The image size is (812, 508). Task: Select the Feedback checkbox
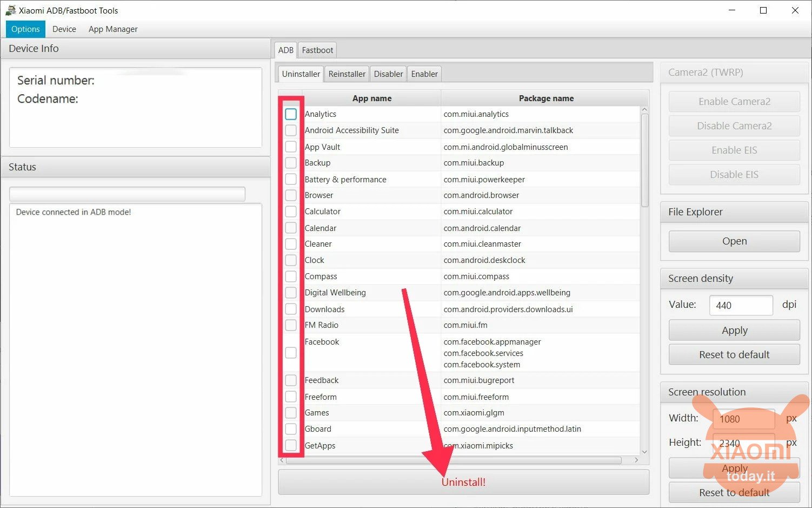291,380
